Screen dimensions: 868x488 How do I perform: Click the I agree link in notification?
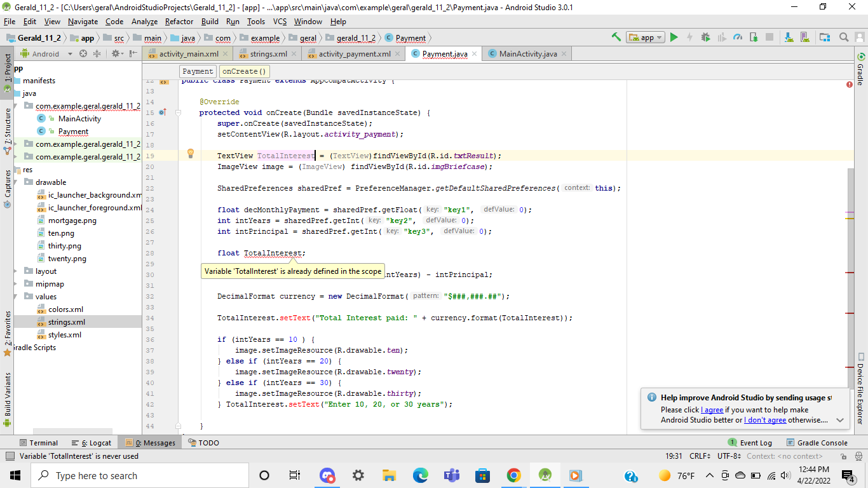(712, 409)
